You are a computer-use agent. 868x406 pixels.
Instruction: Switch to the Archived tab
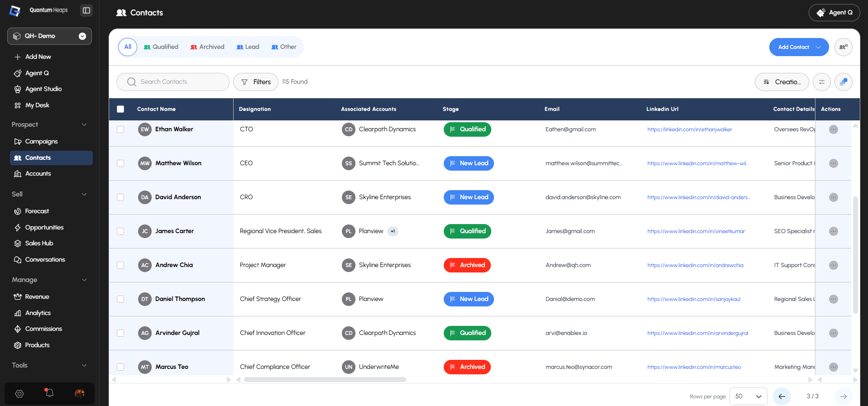207,47
